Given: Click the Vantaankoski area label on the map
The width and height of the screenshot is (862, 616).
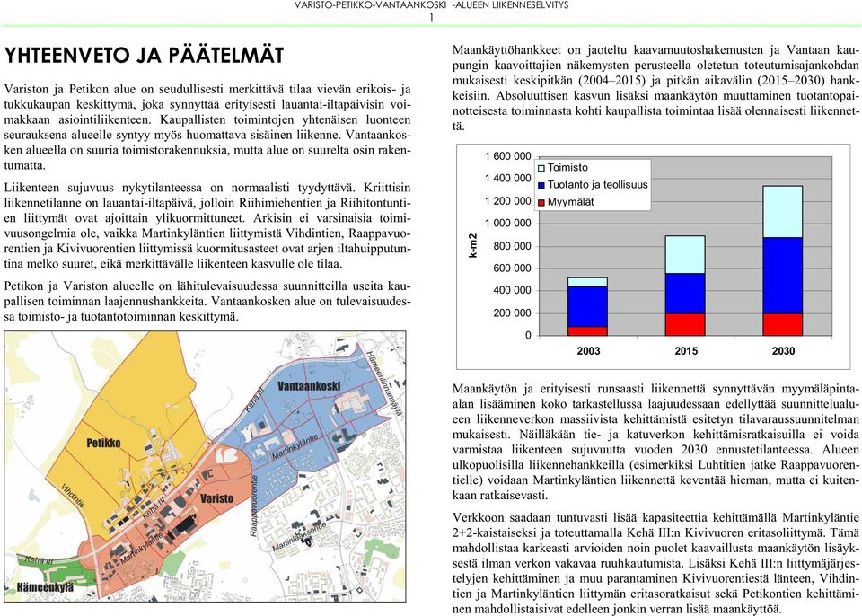Looking at the screenshot, I should 308,385.
